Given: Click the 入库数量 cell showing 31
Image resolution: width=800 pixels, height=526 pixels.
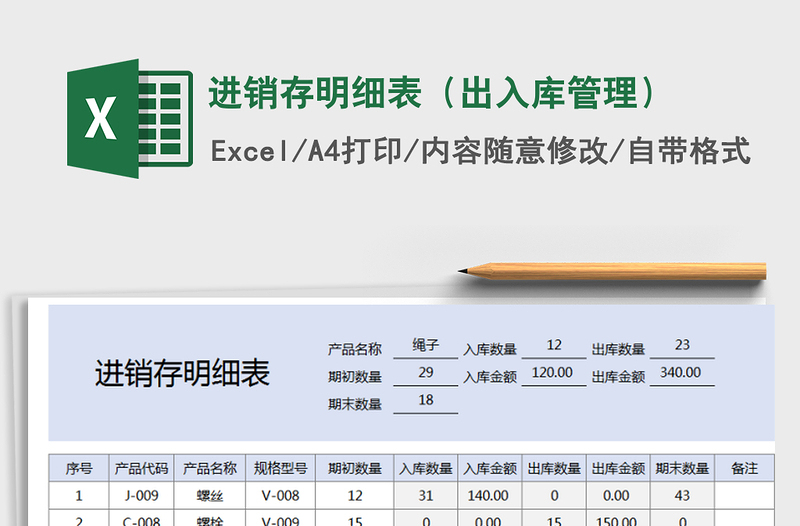Looking at the screenshot, I should click(x=426, y=495).
